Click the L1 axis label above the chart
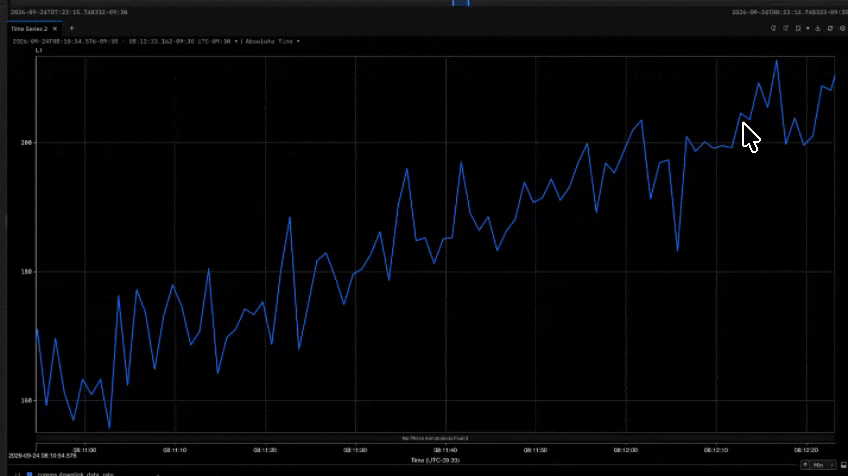 [x=39, y=50]
